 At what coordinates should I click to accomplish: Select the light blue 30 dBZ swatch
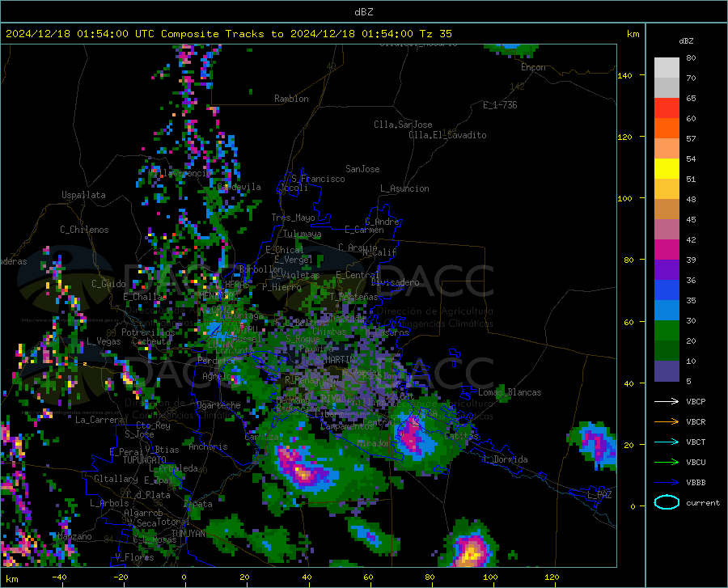point(667,311)
